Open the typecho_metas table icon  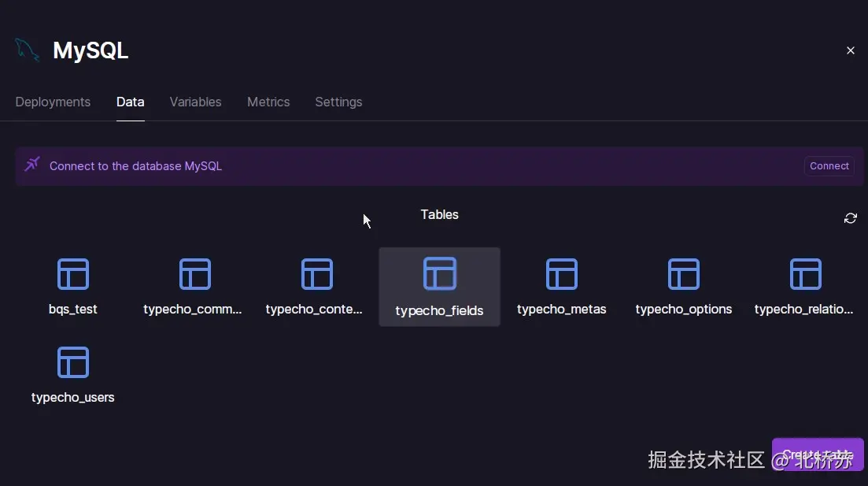click(561, 274)
